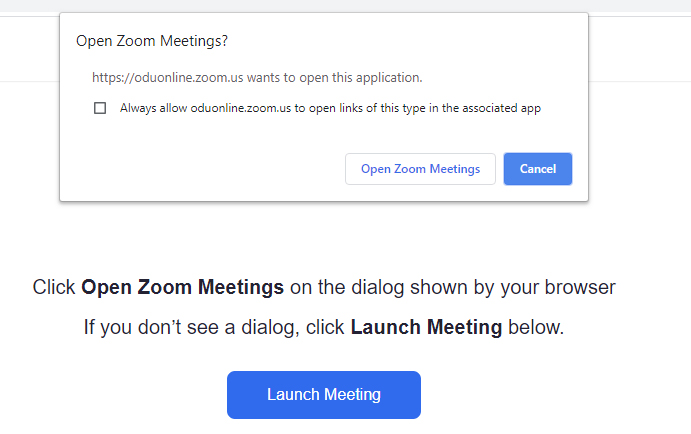Screen dimensions: 691x434
Task: Click "on the dialog shown by your browser" text
Action: pos(452,288)
